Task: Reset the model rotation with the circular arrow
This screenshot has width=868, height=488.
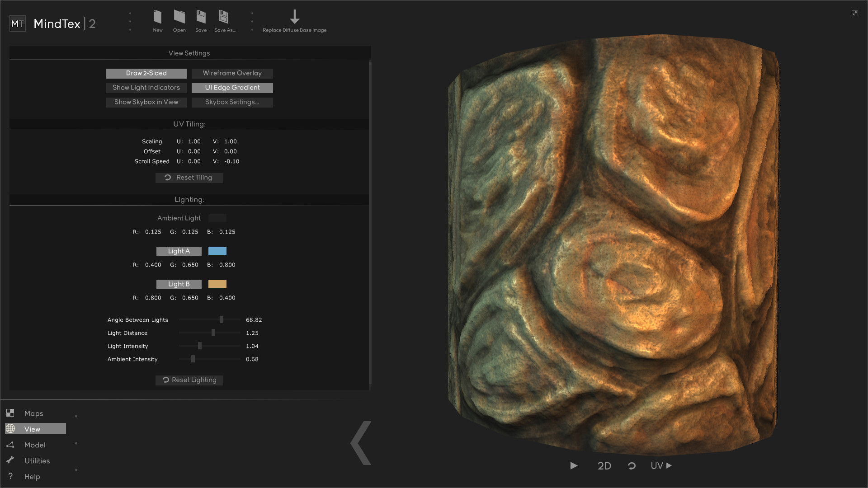Action: pos(632,466)
